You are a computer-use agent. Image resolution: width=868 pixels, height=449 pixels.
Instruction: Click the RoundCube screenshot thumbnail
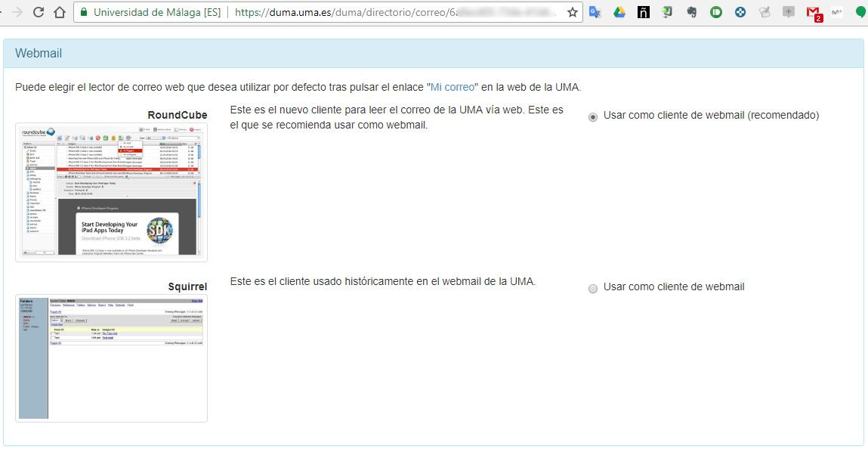tap(111, 192)
